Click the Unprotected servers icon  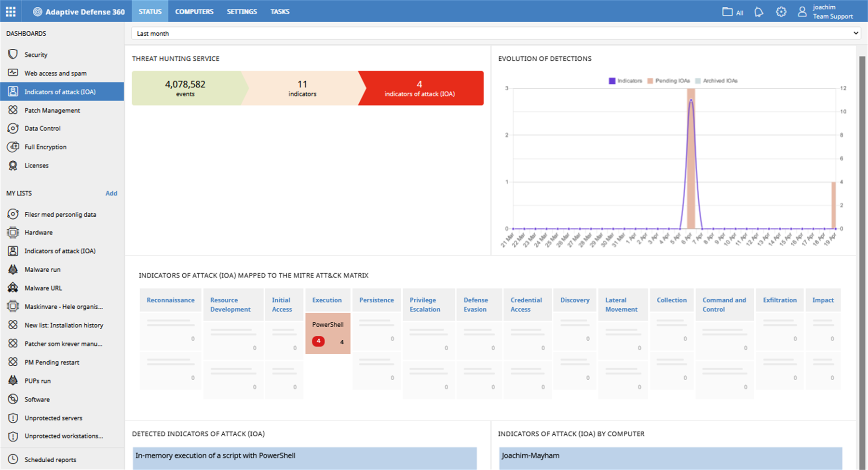[13, 418]
